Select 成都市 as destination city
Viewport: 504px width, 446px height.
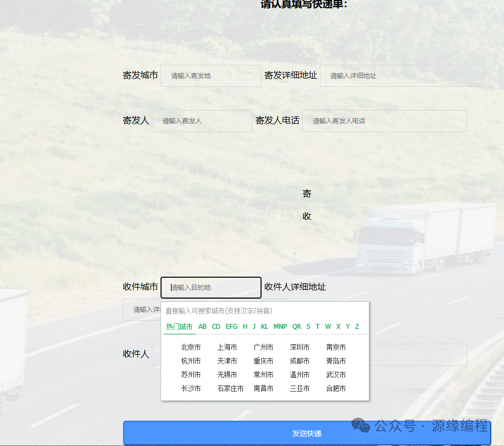pyautogui.click(x=300, y=361)
